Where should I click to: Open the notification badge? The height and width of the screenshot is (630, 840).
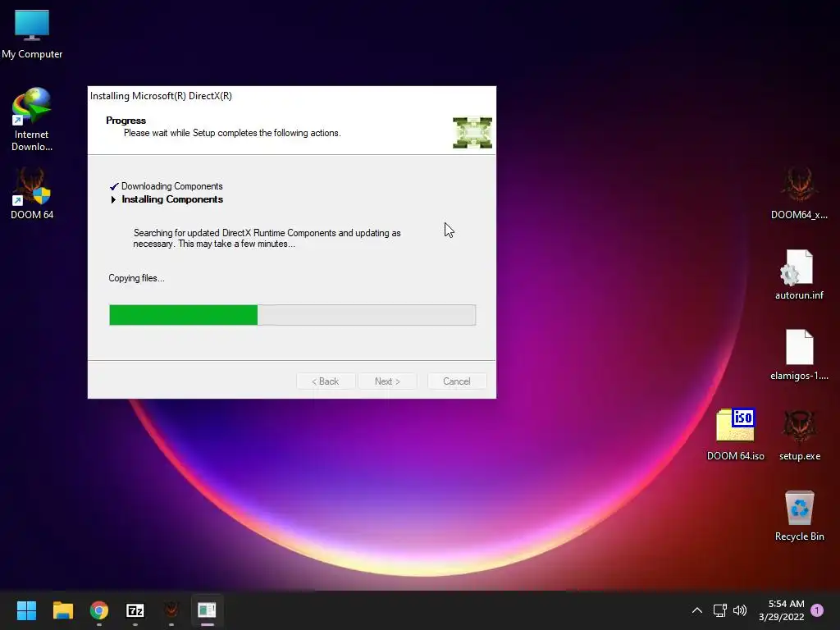pos(817,610)
